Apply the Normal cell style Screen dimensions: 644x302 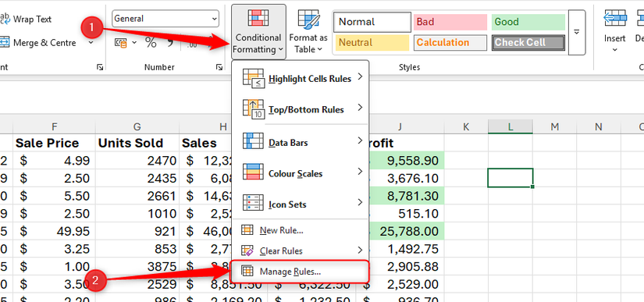click(372, 22)
